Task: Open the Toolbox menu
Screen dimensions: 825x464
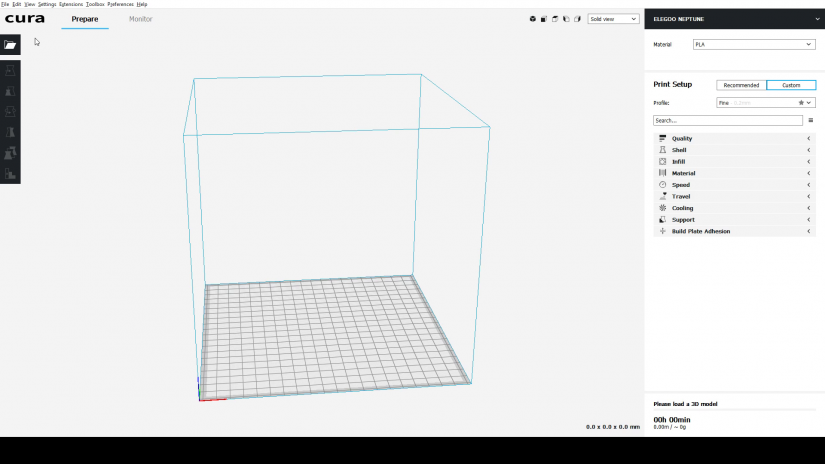Action: pyautogui.click(x=95, y=4)
